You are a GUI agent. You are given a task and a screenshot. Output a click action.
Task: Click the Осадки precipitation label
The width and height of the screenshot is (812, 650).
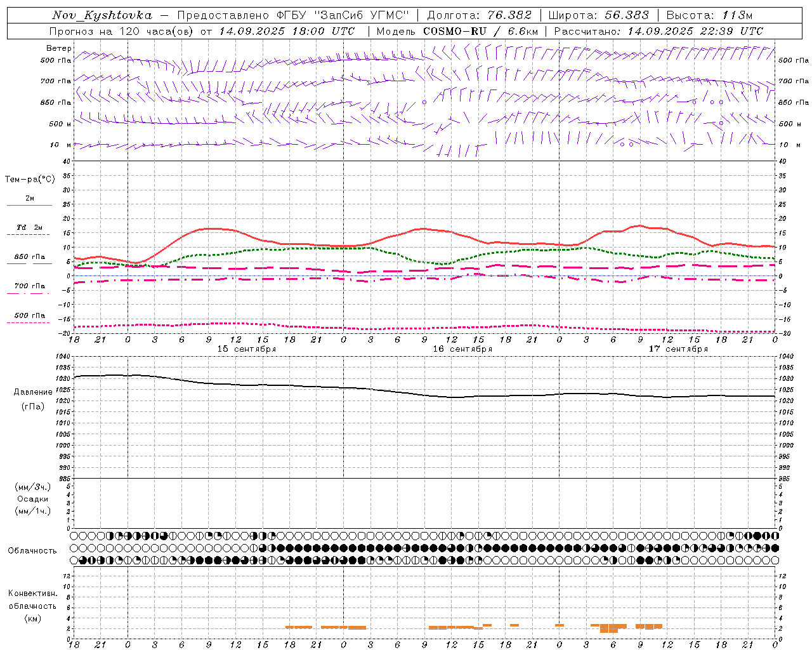tap(33, 500)
